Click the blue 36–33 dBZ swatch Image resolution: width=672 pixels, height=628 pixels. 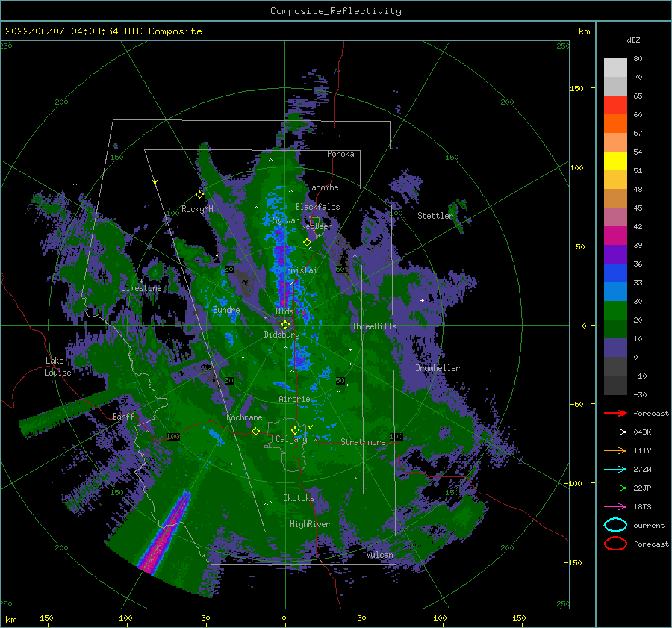(615, 273)
